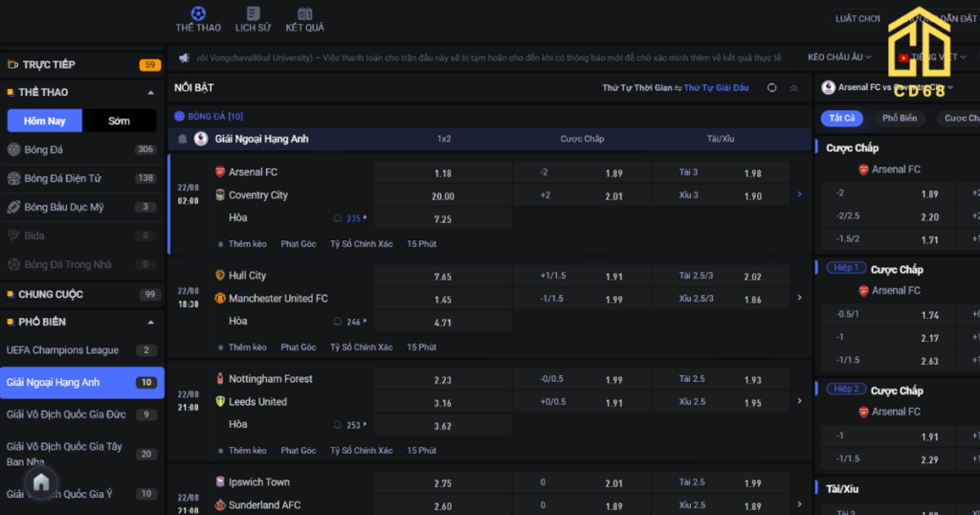Click Thêm kèo under Arsenal match
The image size is (980, 515).
[248, 244]
